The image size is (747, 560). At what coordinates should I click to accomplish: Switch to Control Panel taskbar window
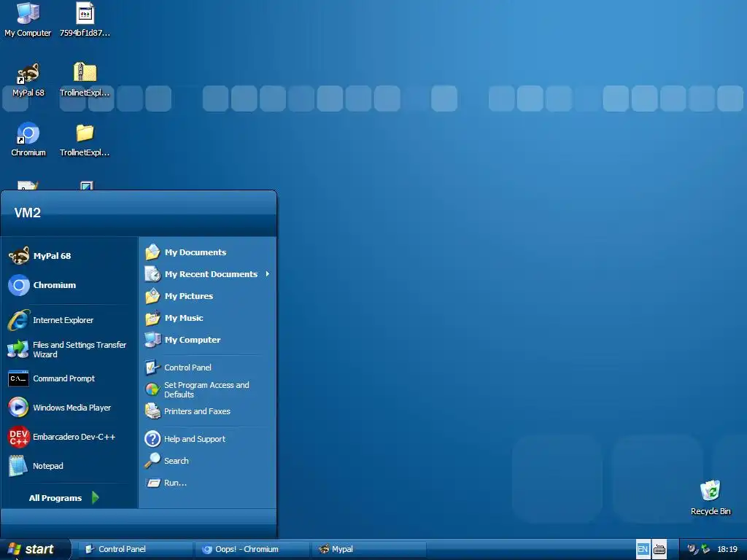pos(135,550)
